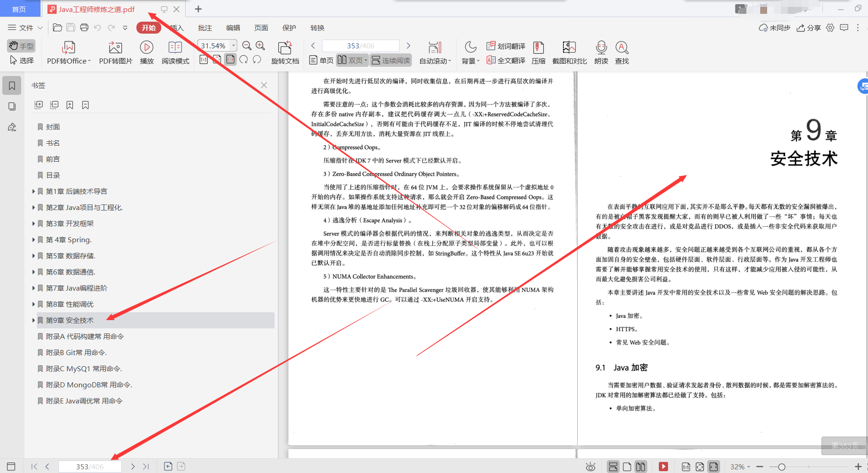Select the 开始 ribbon tab
868x473 pixels.
pos(148,28)
